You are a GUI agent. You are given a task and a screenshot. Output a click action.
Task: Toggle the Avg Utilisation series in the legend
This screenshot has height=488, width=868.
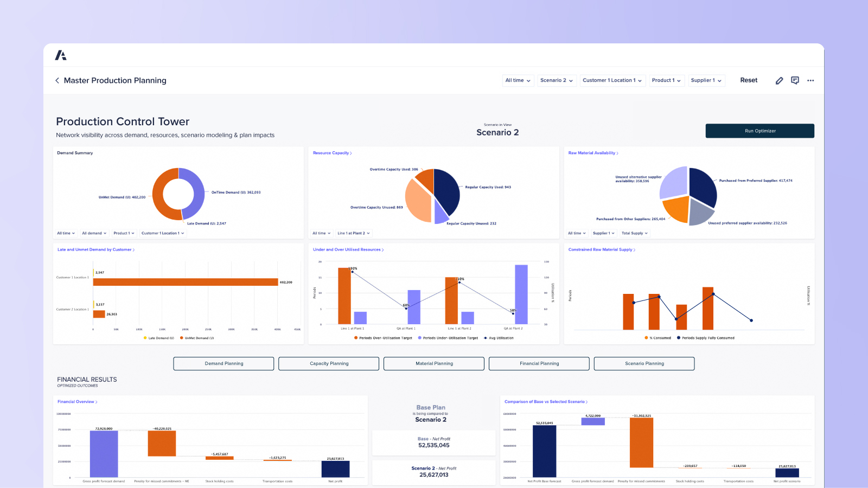click(x=498, y=338)
